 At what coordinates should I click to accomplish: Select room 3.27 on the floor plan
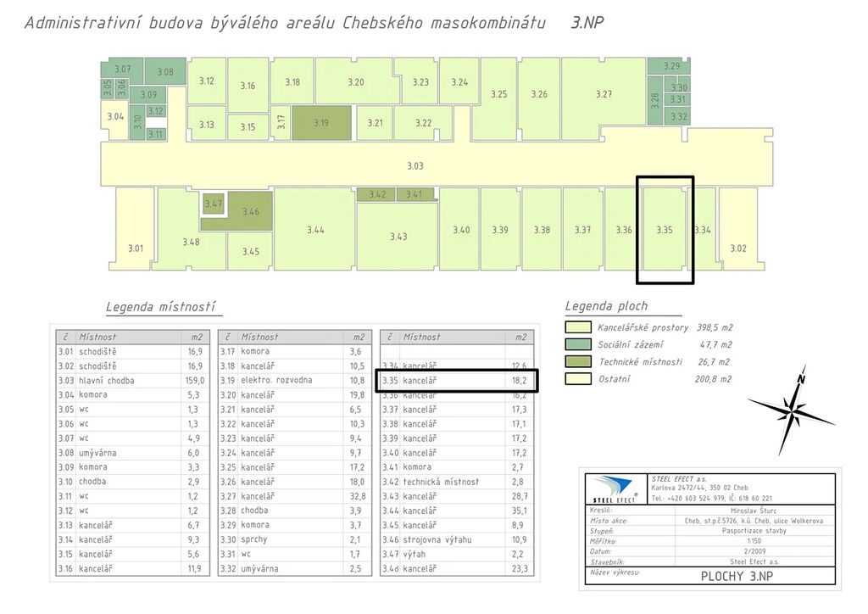tap(603, 94)
